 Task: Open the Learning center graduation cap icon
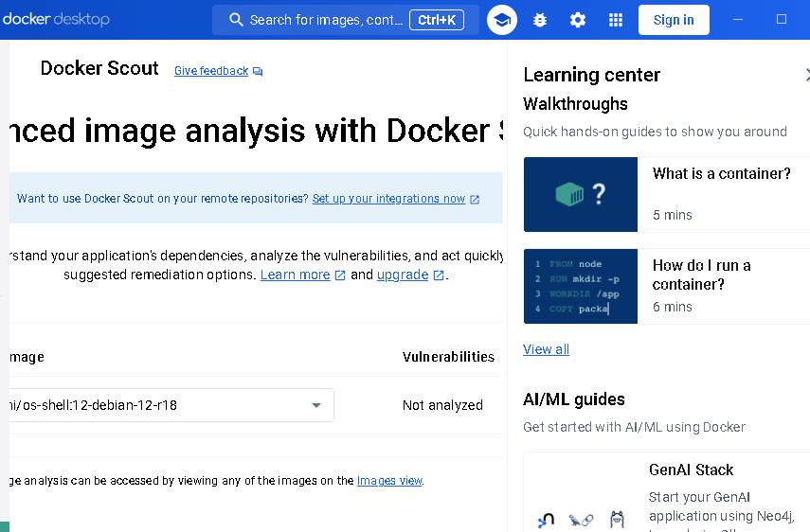pos(502,20)
